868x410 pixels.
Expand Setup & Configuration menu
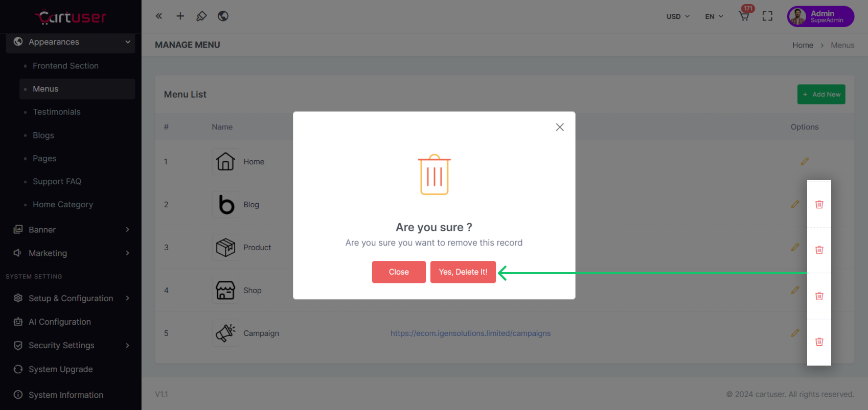71,298
